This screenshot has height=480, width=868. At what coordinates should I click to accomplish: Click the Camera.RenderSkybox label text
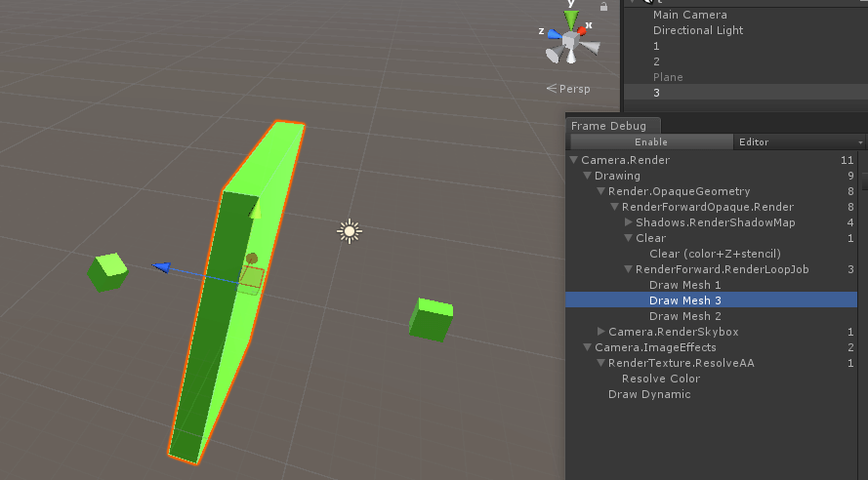tap(673, 332)
